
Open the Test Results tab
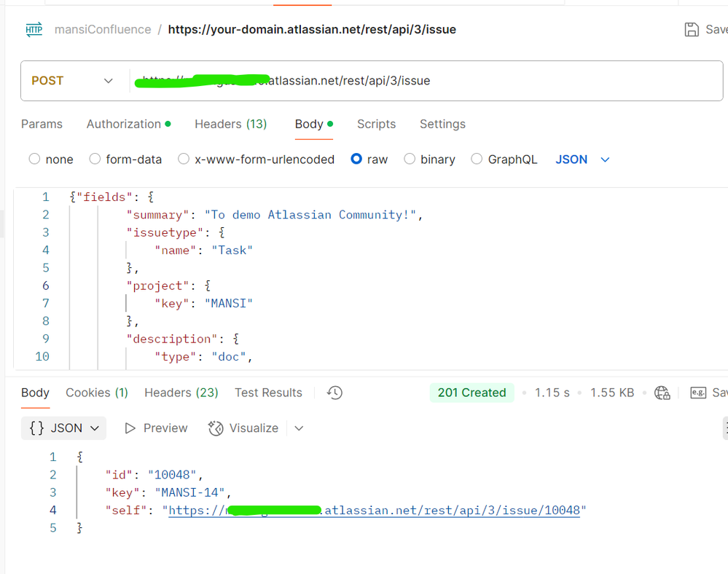coord(268,393)
